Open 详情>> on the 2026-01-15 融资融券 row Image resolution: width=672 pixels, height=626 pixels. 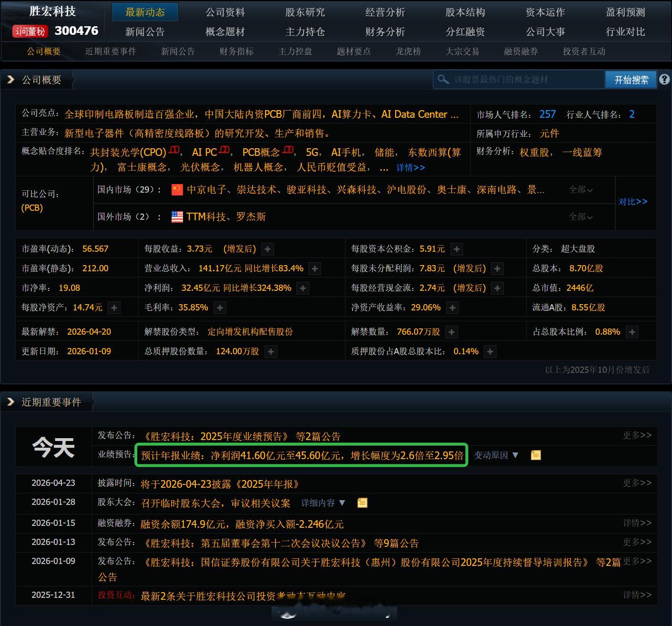click(x=637, y=523)
